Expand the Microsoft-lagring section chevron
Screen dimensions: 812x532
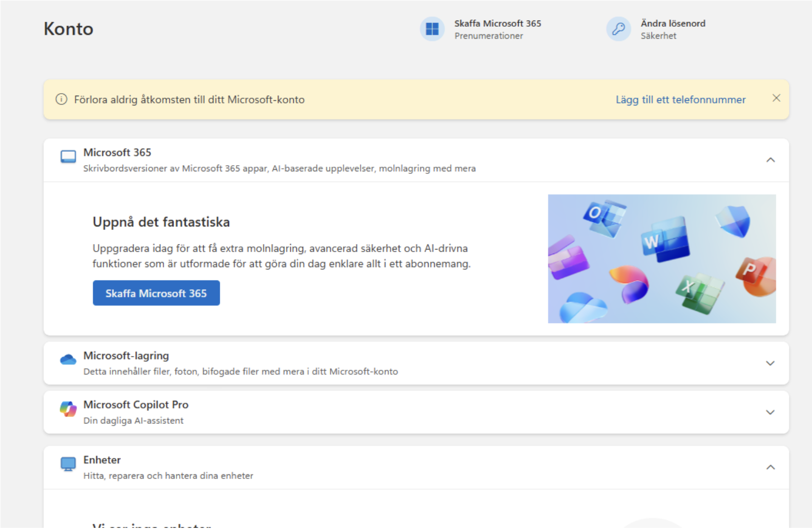point(770,363)
